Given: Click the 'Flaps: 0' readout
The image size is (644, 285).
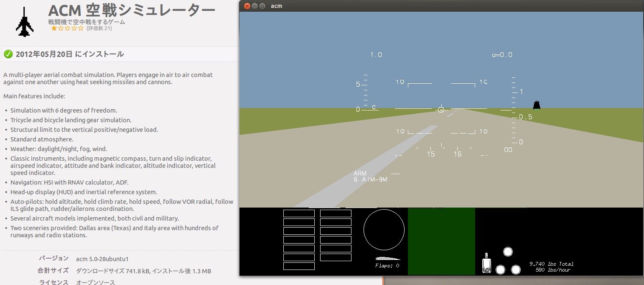Looking at the screenshot, I should [387, 266].
